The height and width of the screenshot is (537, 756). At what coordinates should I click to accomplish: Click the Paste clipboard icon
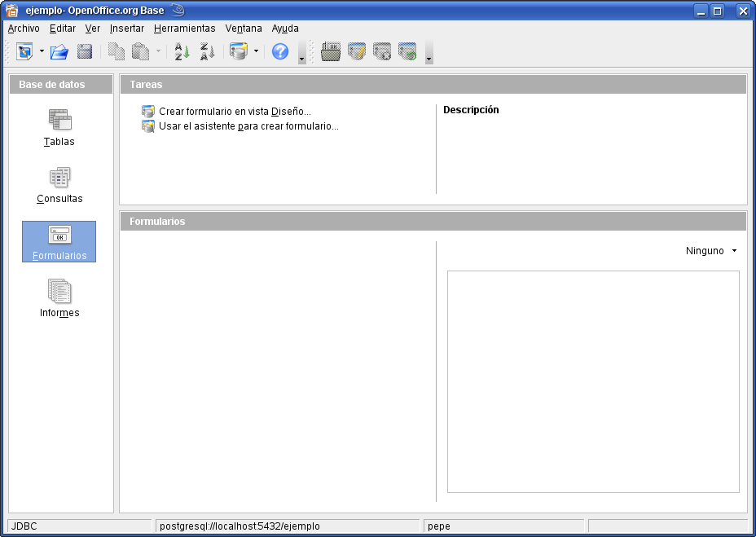pyautogui.click(x=140, y=51)
